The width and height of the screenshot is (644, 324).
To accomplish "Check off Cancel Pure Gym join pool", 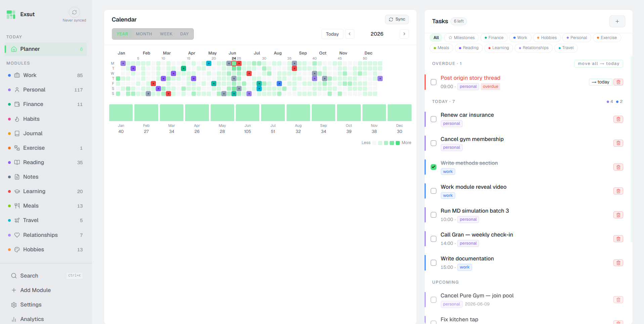I will pyautogui.click(x=434, y=299).
